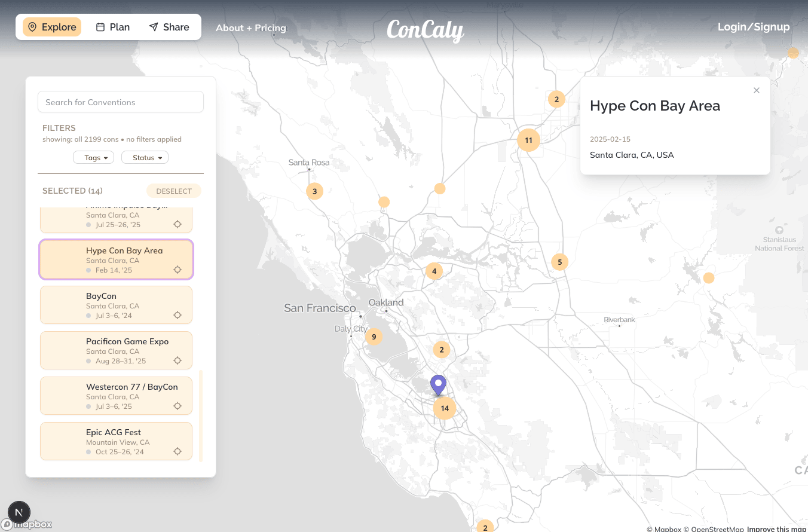
Task: Click Login/Signup
Action: (x=754, y=27)
